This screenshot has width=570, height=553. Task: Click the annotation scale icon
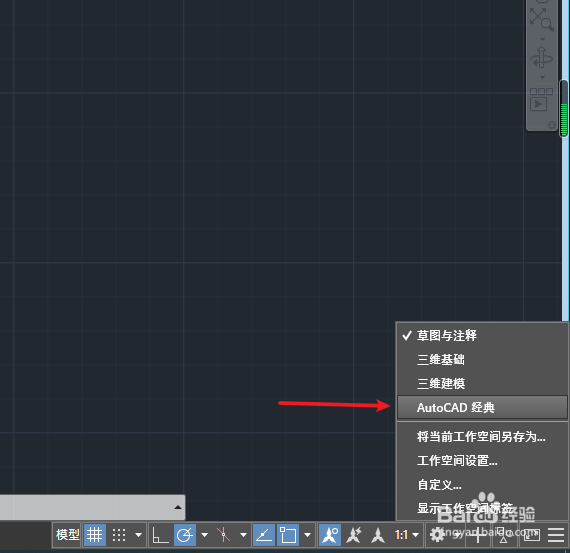point(378,535)
